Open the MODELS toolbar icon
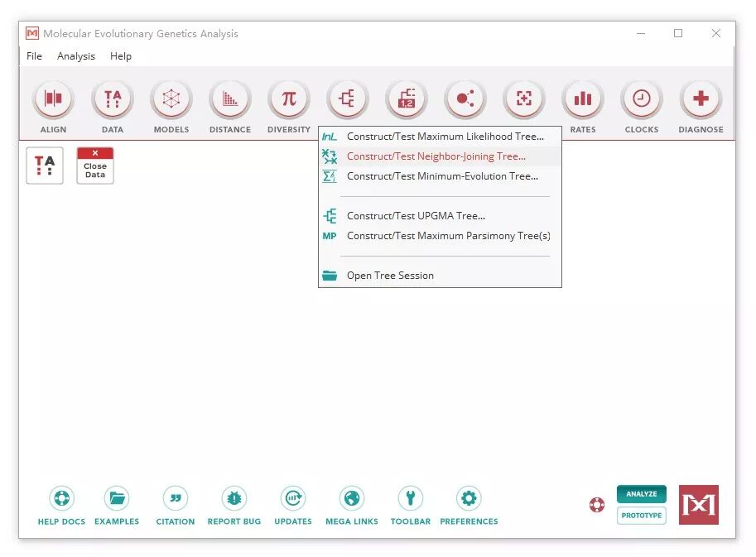This screenshot has width=756, height=557. (x=171, y=98)
